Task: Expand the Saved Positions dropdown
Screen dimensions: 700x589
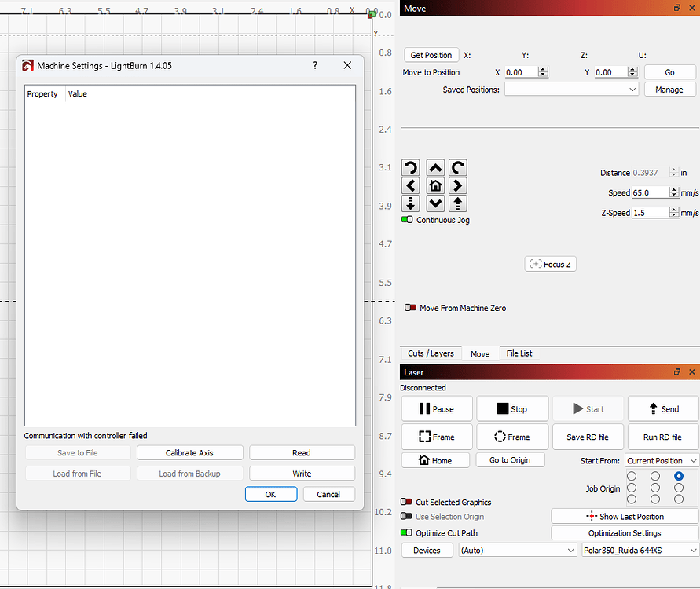Action: [571, 90]
